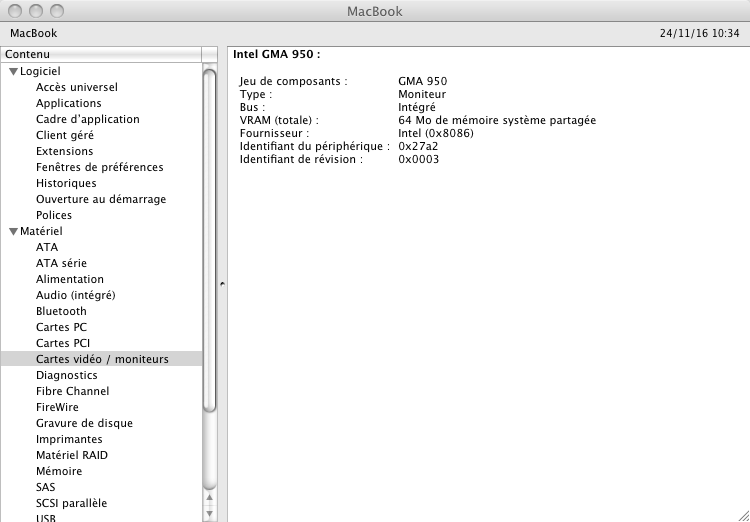Select Accès universel in the sidebar
This screenshot has width=750, height=522.
[77, 87]
